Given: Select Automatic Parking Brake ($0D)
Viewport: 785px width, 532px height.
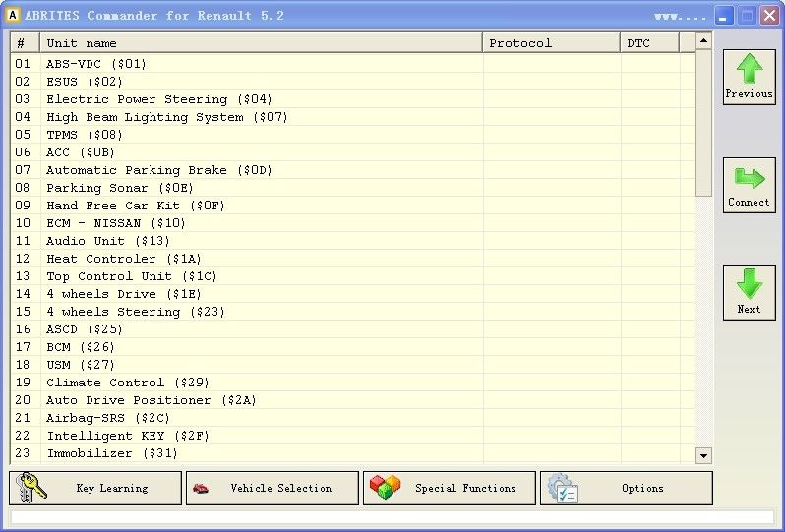Looking at the screenshot, I should (x=352, y=170).
